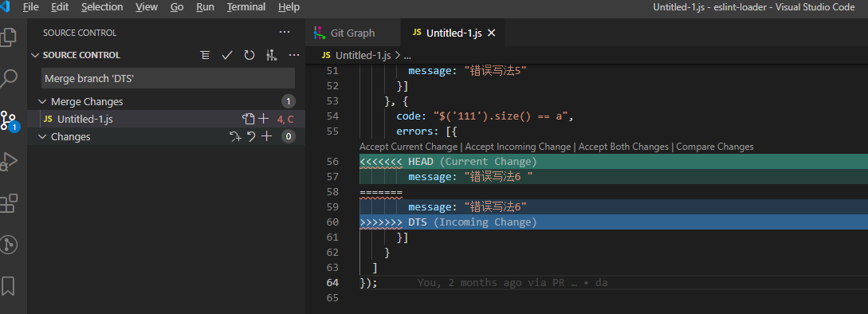Click stash-style icon in Changes row
Image resolution: width=868 pixels, height=314 pixels.
click(x=235, y=137)
